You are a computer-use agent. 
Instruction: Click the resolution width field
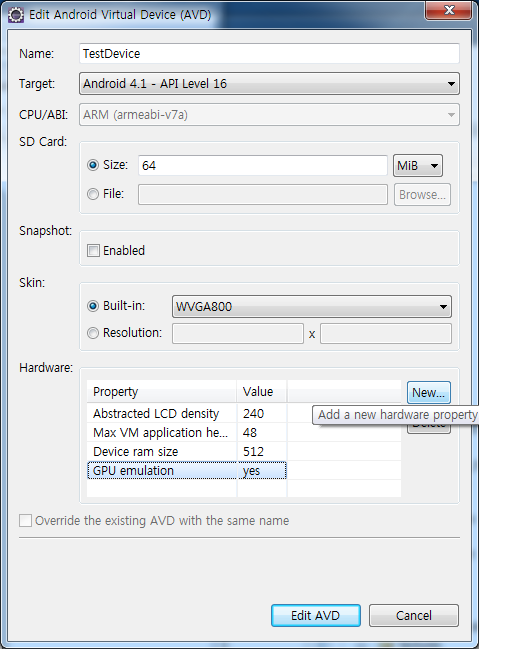pos(238,334)
